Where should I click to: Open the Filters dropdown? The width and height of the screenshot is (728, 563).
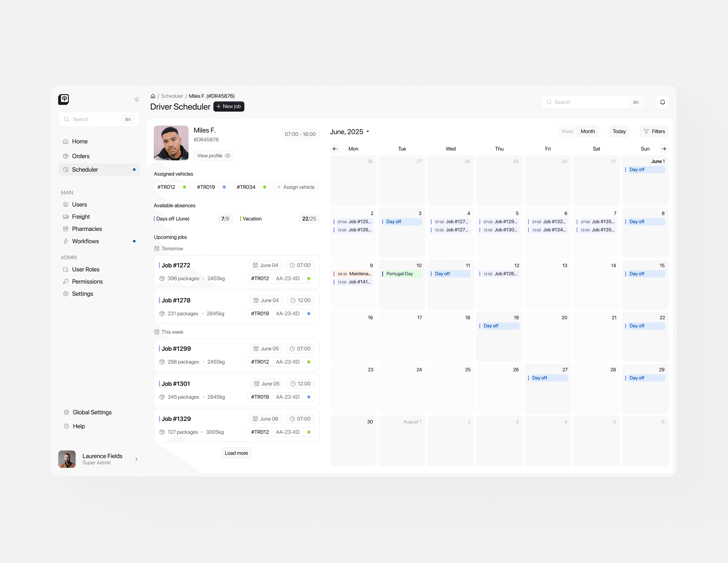(654, 131)
